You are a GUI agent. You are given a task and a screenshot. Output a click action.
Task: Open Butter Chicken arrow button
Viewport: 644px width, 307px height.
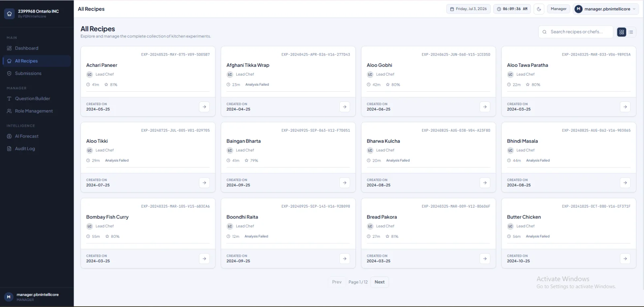tap(625, 259)
